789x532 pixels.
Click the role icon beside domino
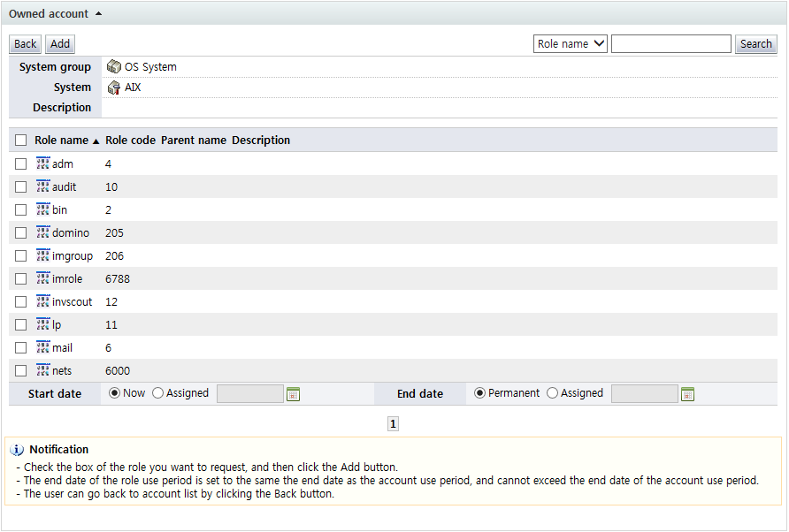point(42,232)
